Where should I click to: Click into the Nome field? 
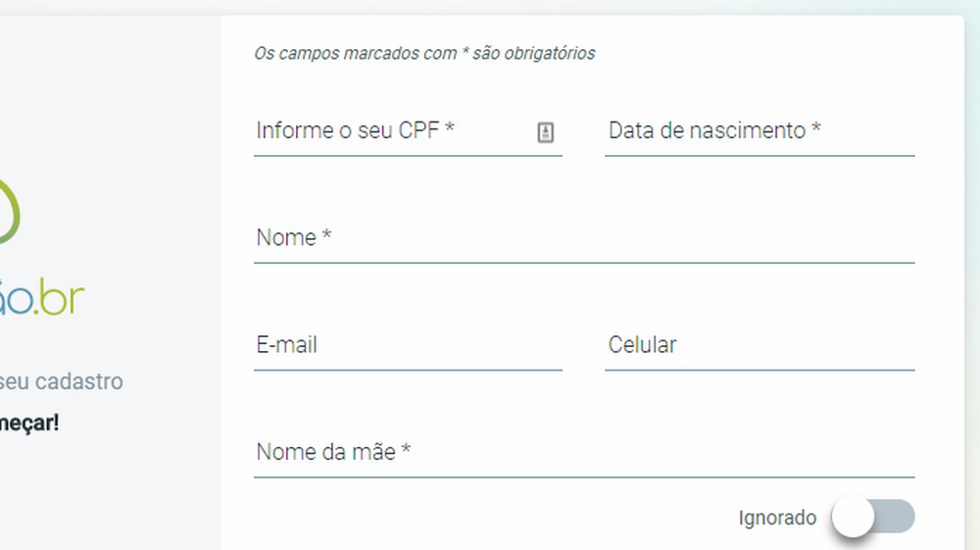[583, 238]
